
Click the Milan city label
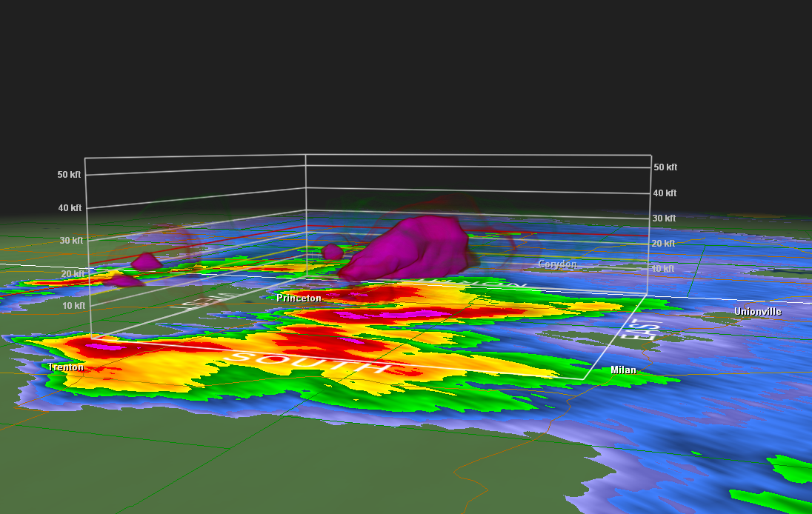623,370
